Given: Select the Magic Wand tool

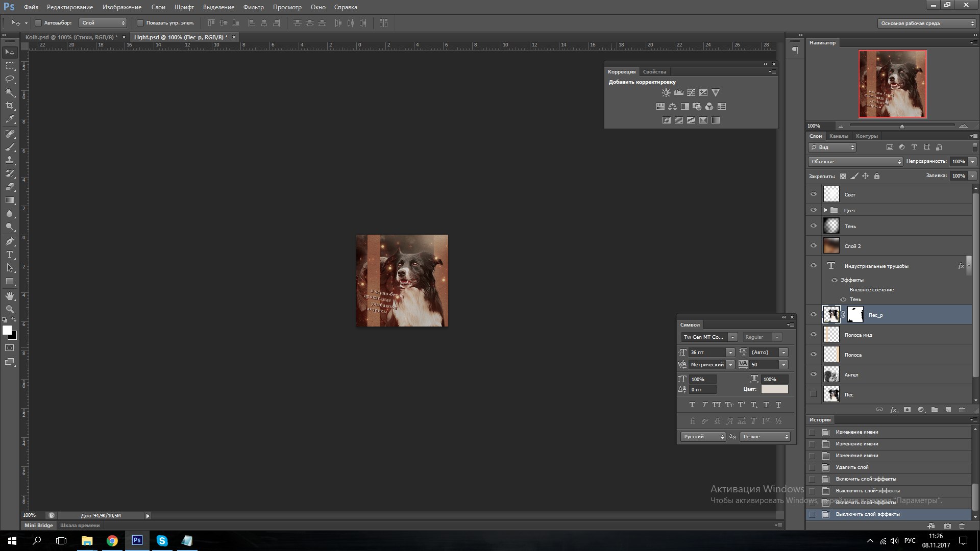Looking at the screenshot, I should [10, 92].
